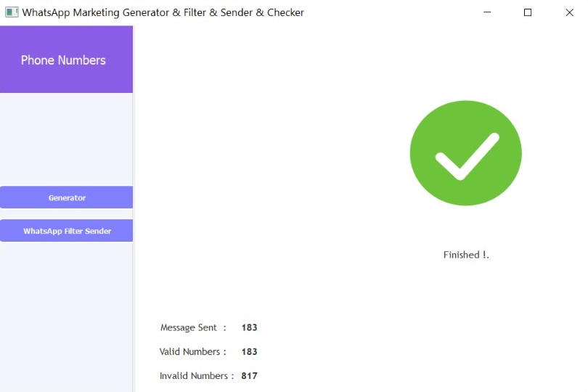Click empty sidebar space below WhatsApp Filter Sender
Viewport: 588px width, 392px height.
[x=66, y=315]
